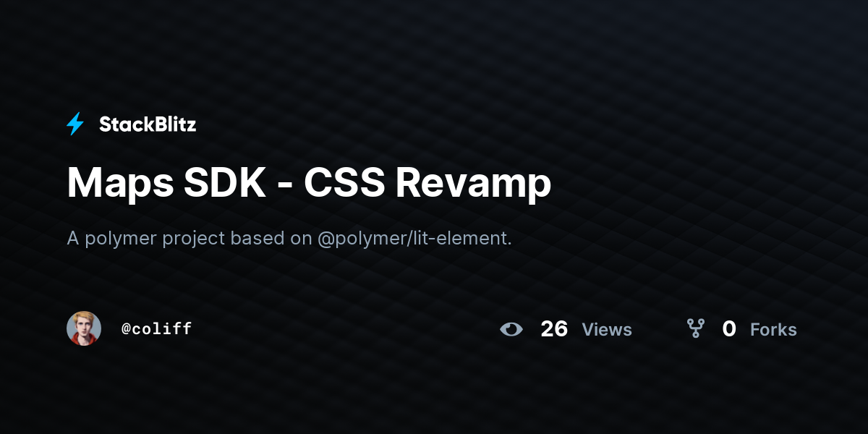Click the StackBlitz wordmark text
This screenshot has height=434, width=868.
148,124
